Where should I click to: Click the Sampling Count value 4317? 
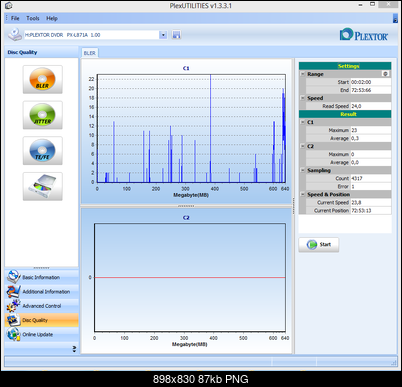(370, 178)
